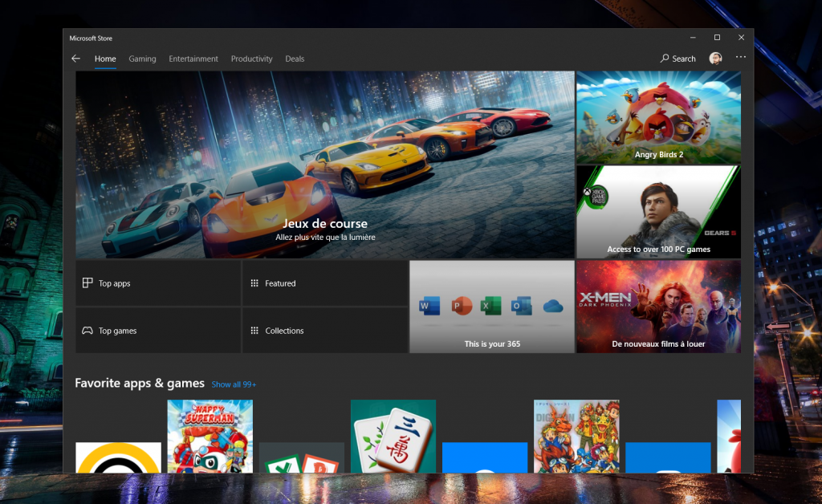Click the back arrow icon
This screenshot has width=822, height=504.
coord(75,59)
